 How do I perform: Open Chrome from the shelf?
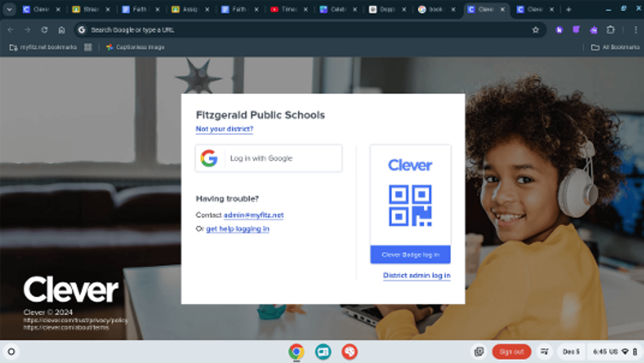(x=296, y=351)
